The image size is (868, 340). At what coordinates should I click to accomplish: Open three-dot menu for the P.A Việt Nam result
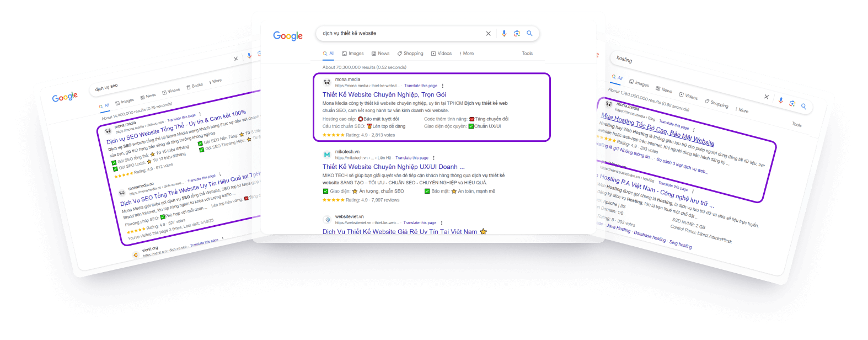click(x=693, y=190)
